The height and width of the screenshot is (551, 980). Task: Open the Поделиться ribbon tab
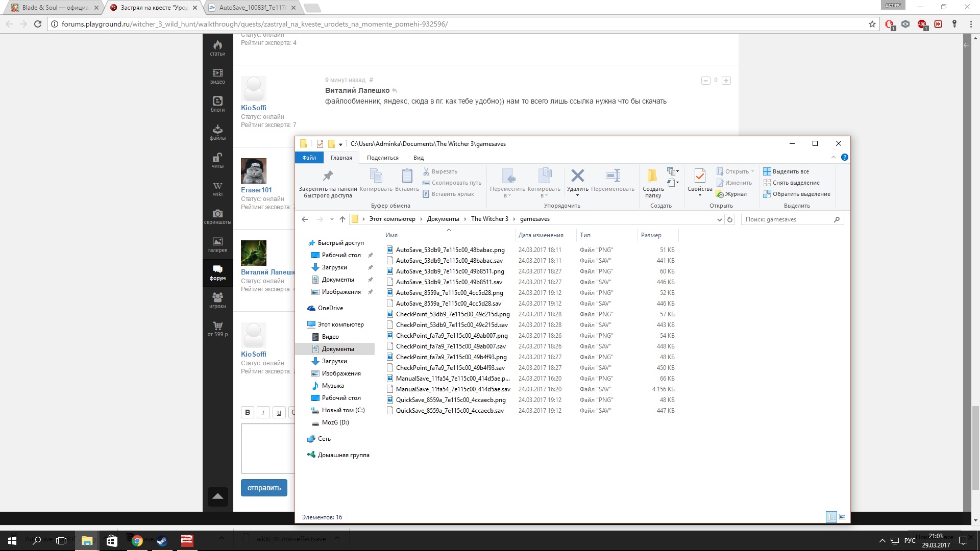(x=382, y=158)
